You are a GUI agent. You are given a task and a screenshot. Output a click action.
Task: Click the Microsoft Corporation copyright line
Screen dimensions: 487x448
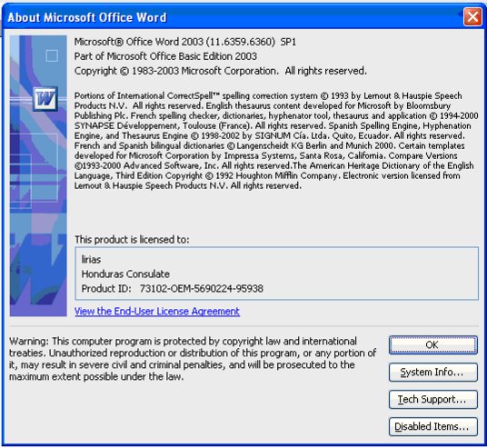click(x=221, y=71)
